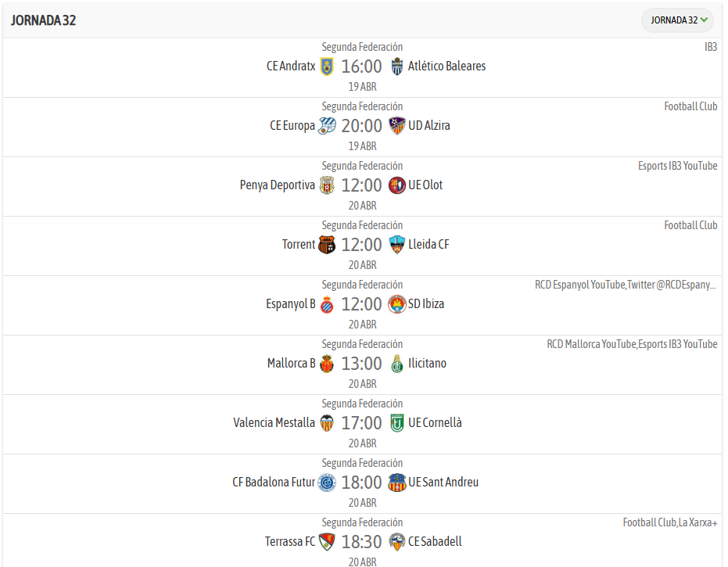Click the Espanyol B club badge
The image size is (728, 567).
click(x=327, y=304)
